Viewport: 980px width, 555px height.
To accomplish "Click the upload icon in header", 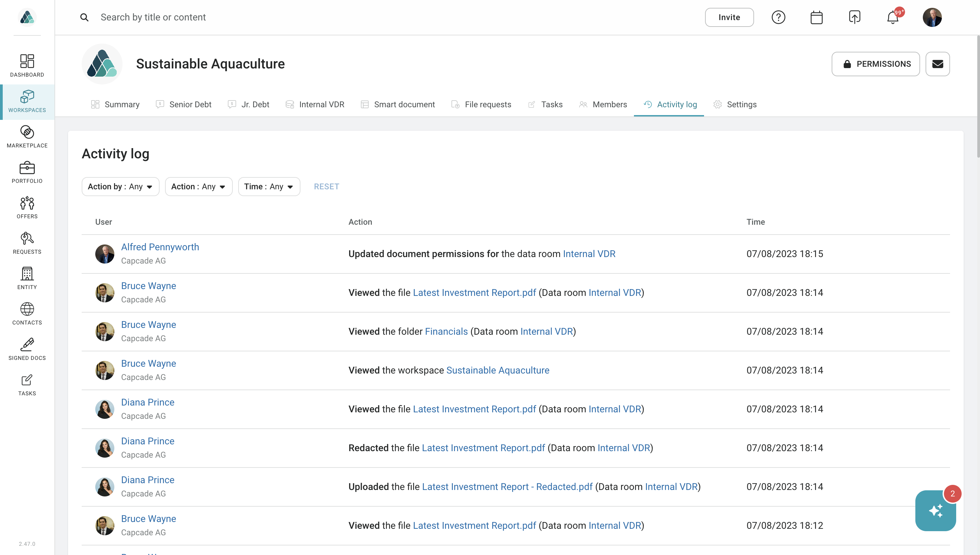I will point(854,17).
